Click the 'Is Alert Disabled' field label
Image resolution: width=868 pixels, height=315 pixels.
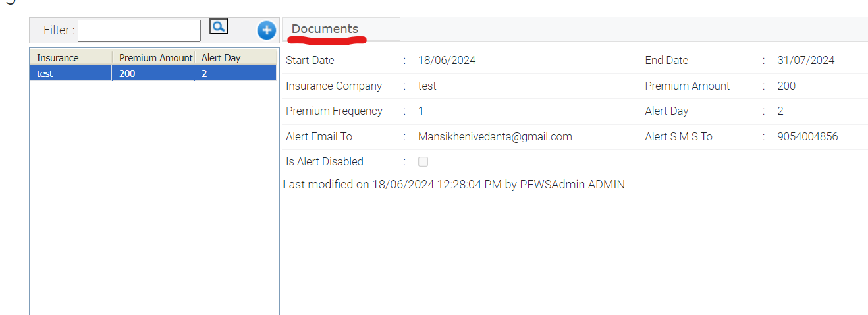click(325, 162)
